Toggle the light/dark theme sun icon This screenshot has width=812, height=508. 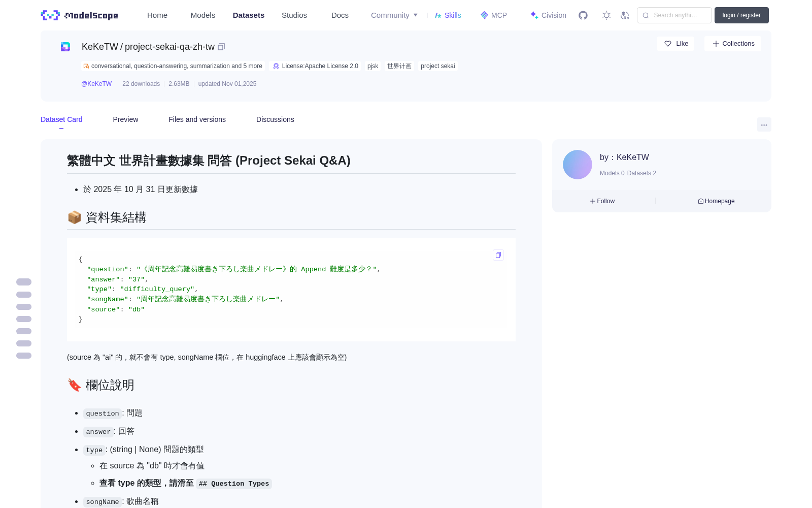coord(606,15)
